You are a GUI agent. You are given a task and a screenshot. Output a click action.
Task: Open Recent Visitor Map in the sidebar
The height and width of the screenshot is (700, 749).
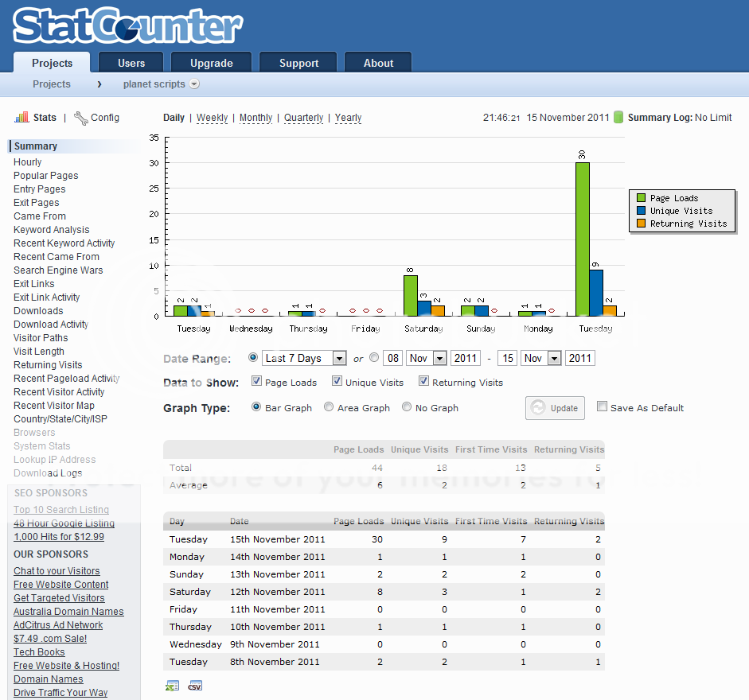click(54, 406)
